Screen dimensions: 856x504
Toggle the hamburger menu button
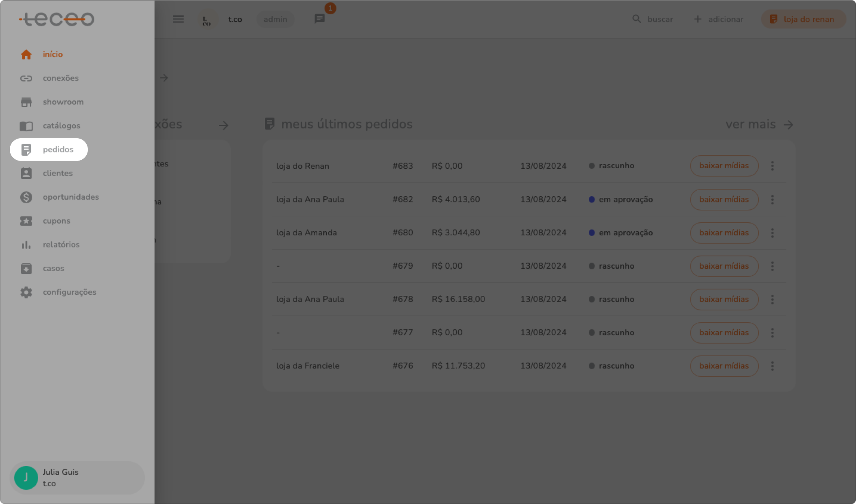pyautogui.click(x=178, y=19)
